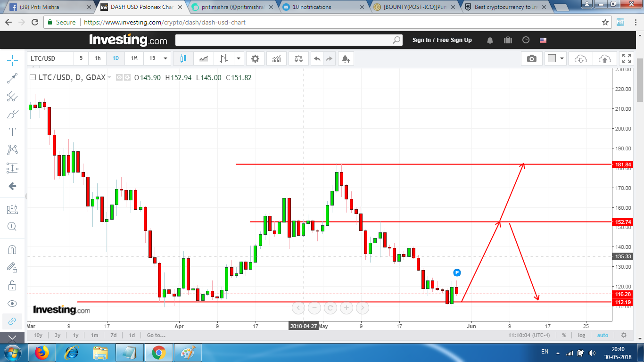Select the crosshair cursor tool

coord(12,60)
